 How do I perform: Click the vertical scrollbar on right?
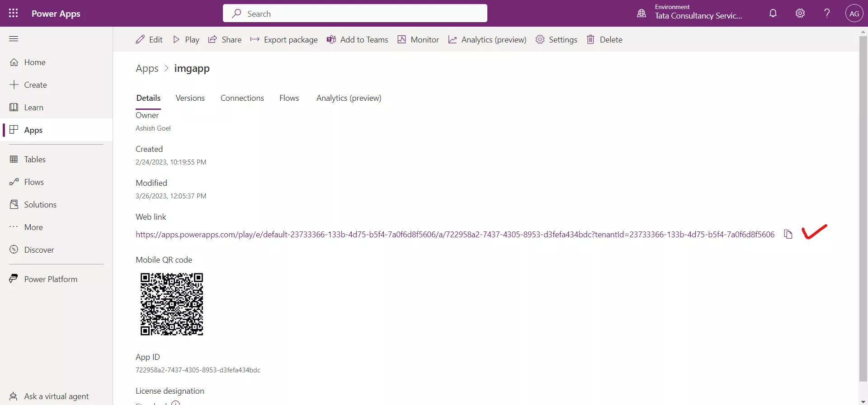pyautogui.click(x=863, y=208)
